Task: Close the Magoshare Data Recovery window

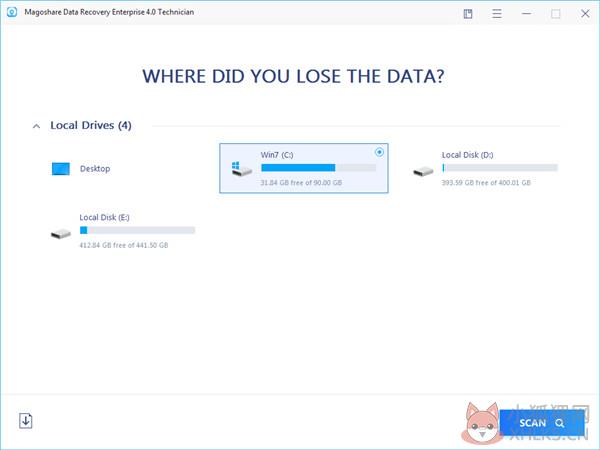Action: click(585, 14)
